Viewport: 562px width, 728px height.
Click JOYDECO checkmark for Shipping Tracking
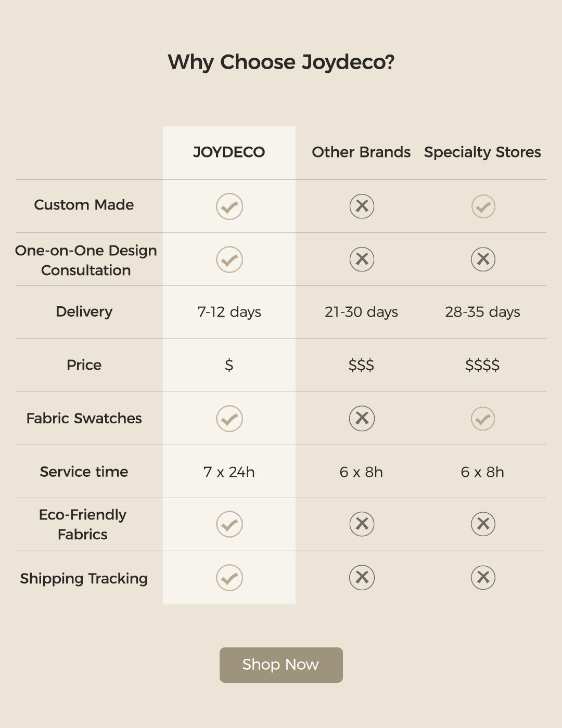(229, 578)
